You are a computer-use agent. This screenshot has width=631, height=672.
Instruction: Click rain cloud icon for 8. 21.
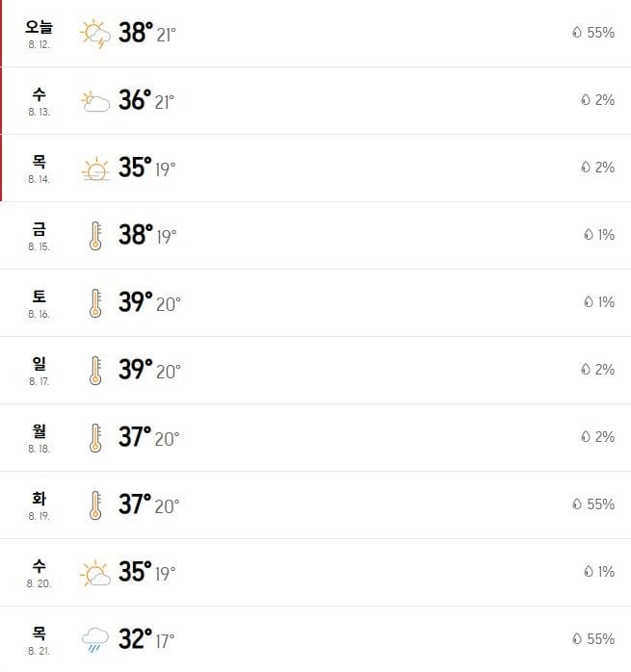95,640
